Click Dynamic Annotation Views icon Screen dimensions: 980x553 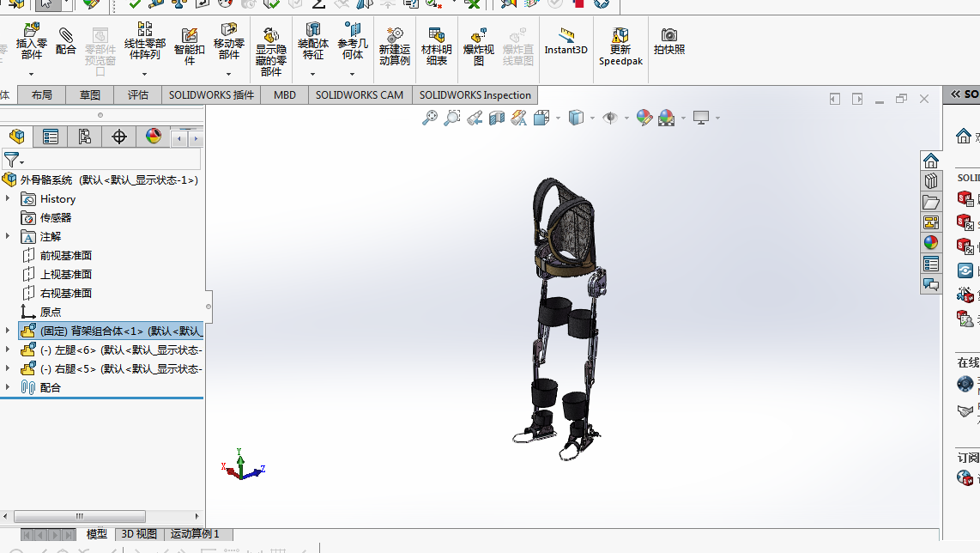tap(519, 118)
